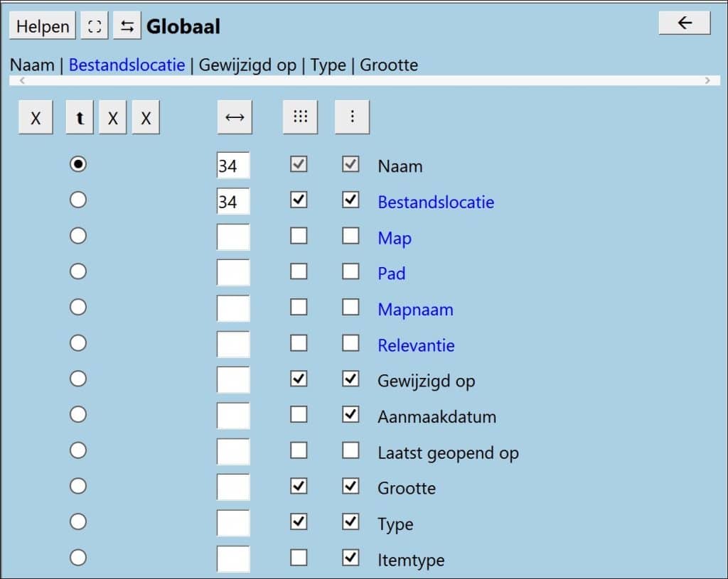Select the radio button in the Grootte row
The image size is (728, 579).
point(78,486)
